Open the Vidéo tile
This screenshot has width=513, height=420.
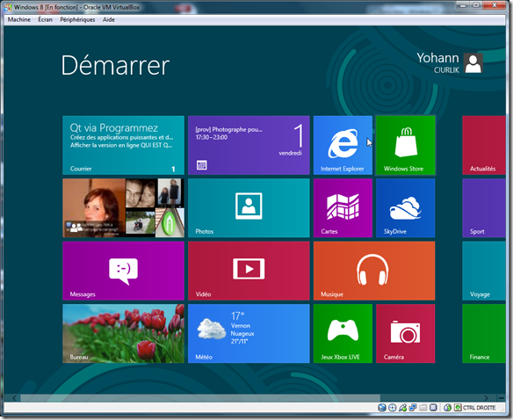click(249, 271)
